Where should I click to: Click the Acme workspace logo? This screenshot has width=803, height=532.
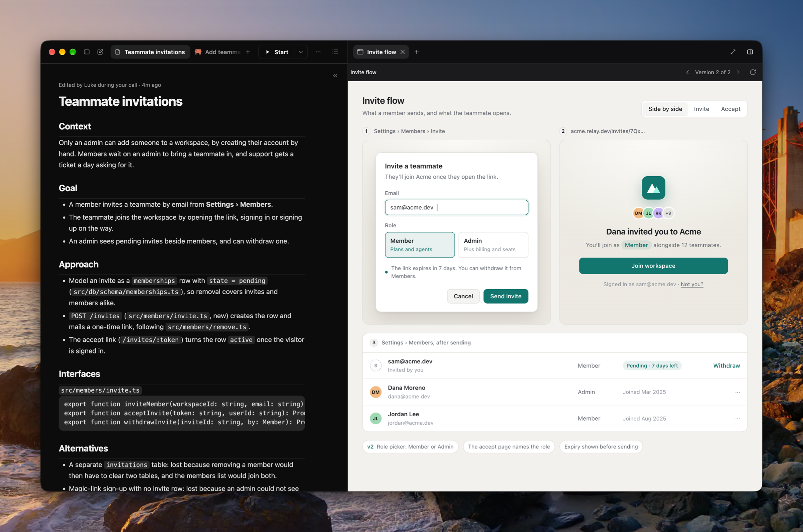coord(653,188)
